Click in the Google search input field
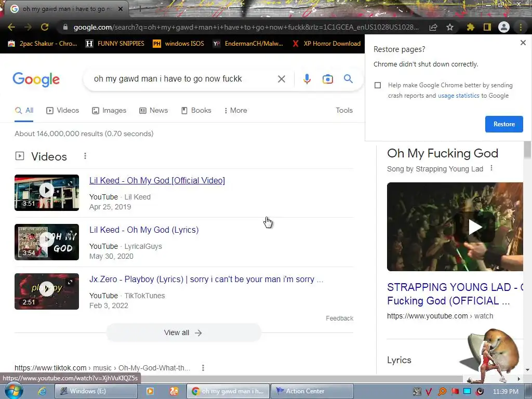This screenshot has width=532, height=399. 180,79
